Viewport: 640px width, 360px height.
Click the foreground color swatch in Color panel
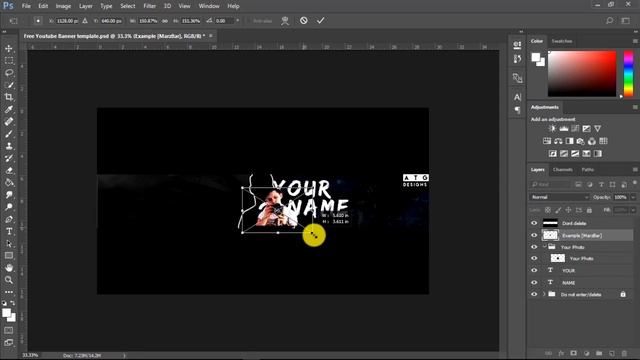536,57
